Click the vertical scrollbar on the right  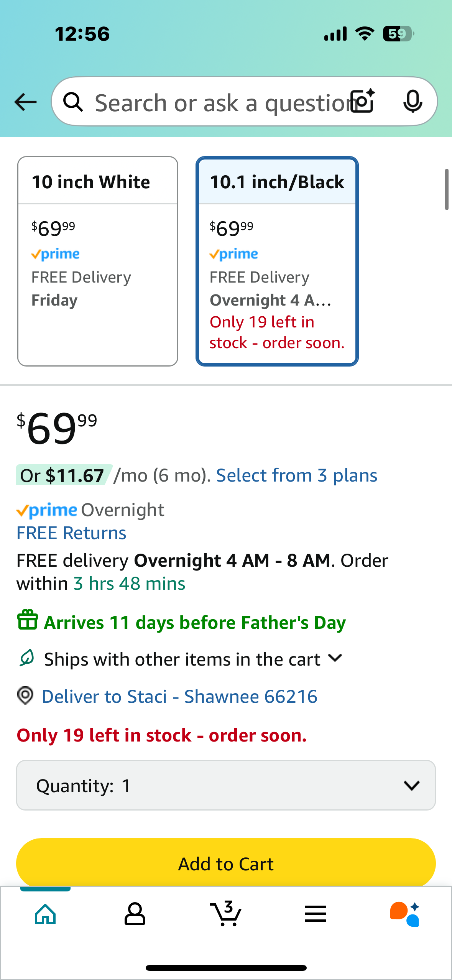click(x=447, y=189)
